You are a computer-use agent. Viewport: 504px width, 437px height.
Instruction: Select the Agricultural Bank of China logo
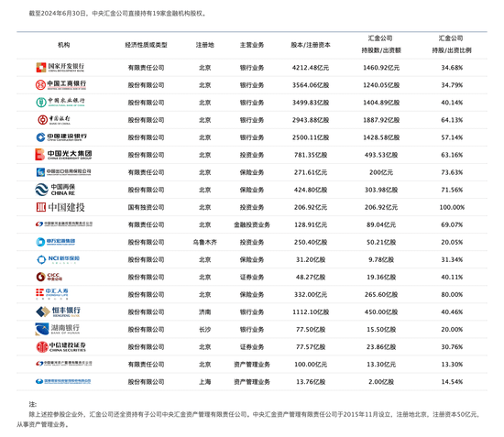point(60,103)
